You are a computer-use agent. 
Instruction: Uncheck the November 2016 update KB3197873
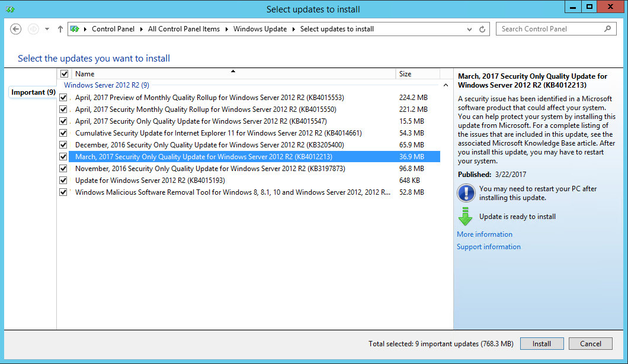coord(63,169)
